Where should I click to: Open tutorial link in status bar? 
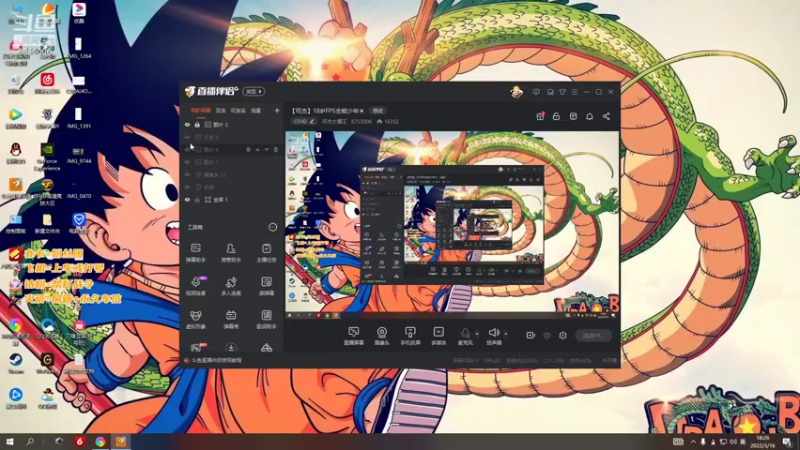[x=216, y=360]
